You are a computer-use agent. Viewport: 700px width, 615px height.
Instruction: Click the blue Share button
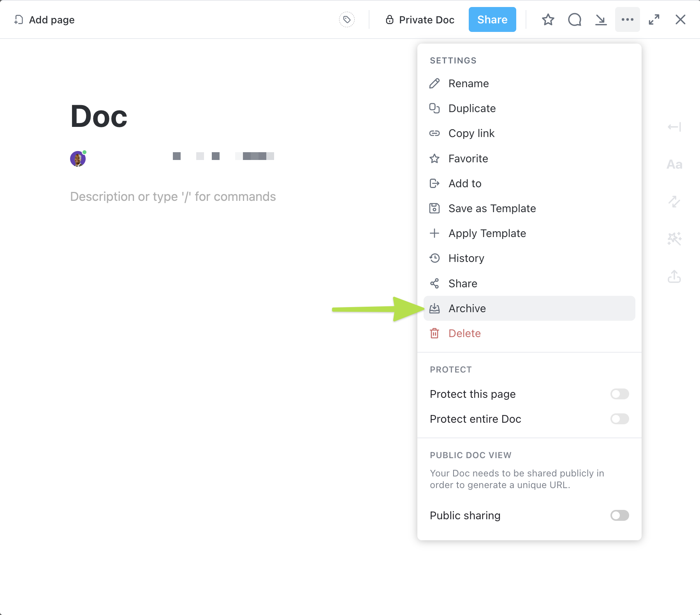[492, 19]
